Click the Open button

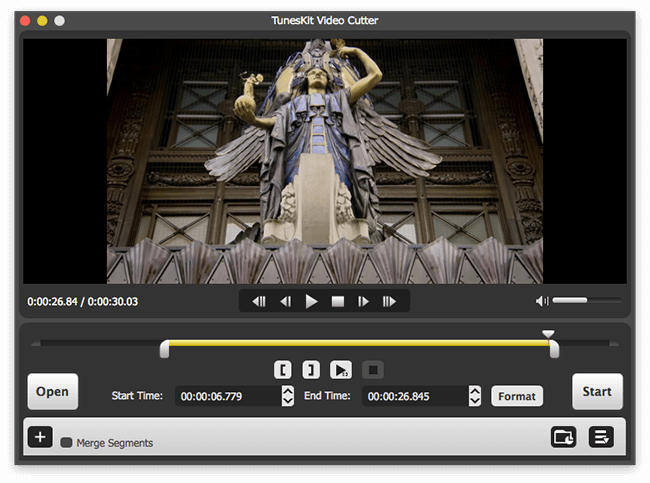pyautogui.click(x=53, y=391)
